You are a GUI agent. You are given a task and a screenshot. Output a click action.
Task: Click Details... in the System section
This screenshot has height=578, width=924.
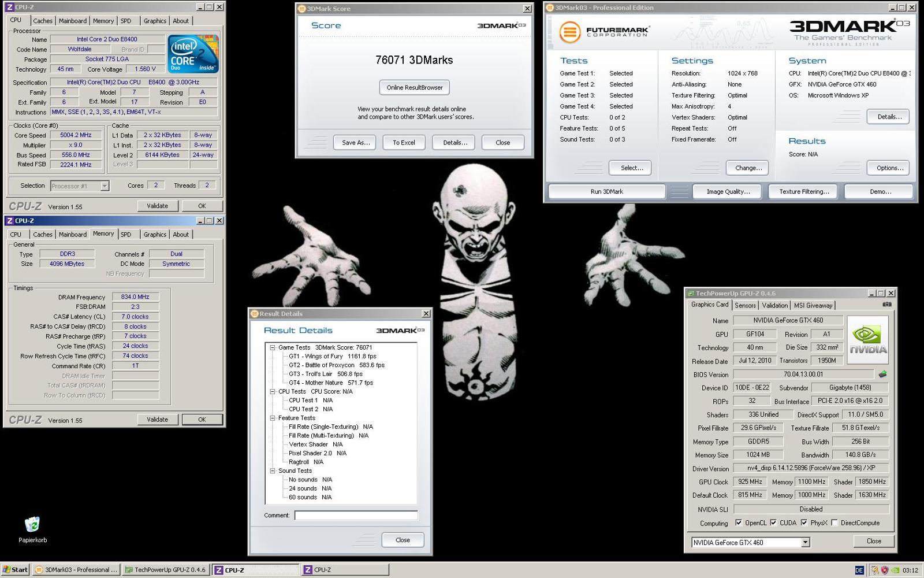[x=889, y=117]
